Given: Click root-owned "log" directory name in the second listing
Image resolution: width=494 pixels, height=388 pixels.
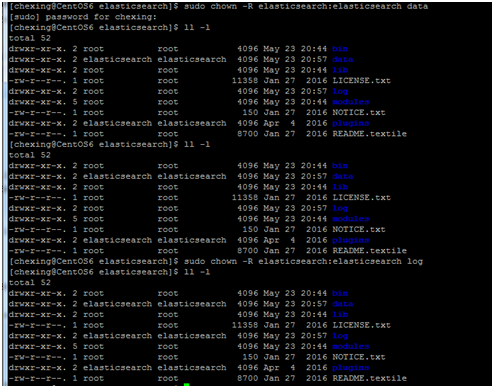Looking at the screenshot, I should [340, 209].
